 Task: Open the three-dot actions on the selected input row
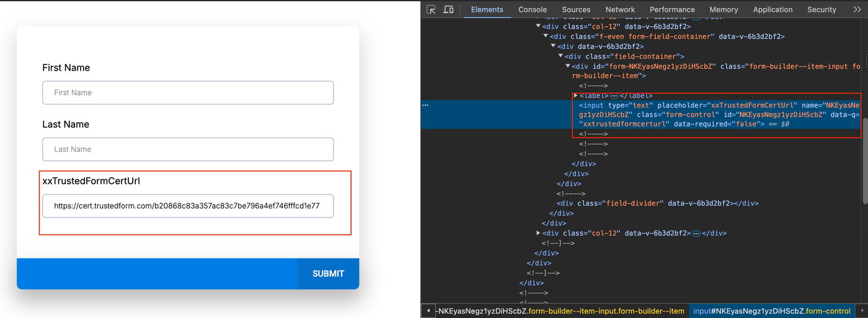425,105
